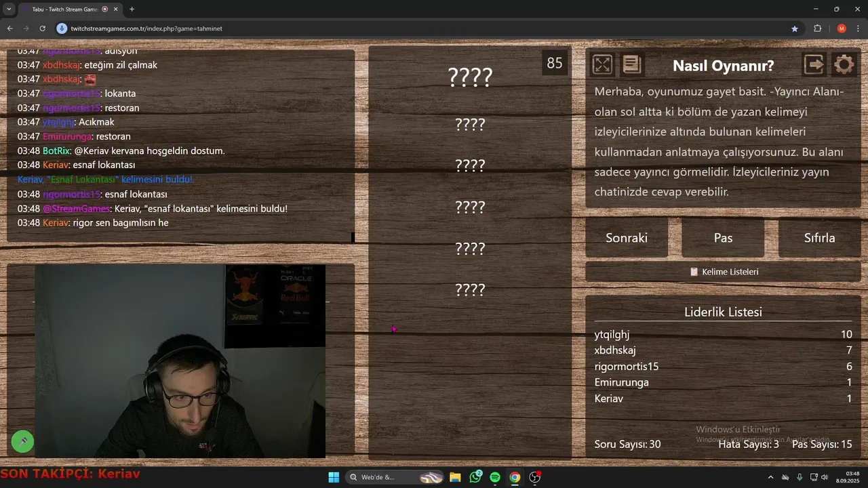Open a new browser tab
Image resolution: width=868 pixels, height=488 pixels.
click(132, 9)
